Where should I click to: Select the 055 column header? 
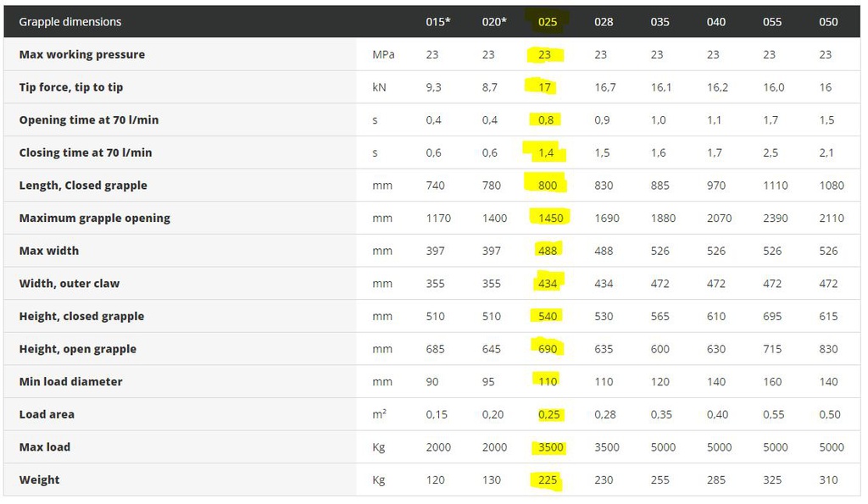click(x=772, y=22)
